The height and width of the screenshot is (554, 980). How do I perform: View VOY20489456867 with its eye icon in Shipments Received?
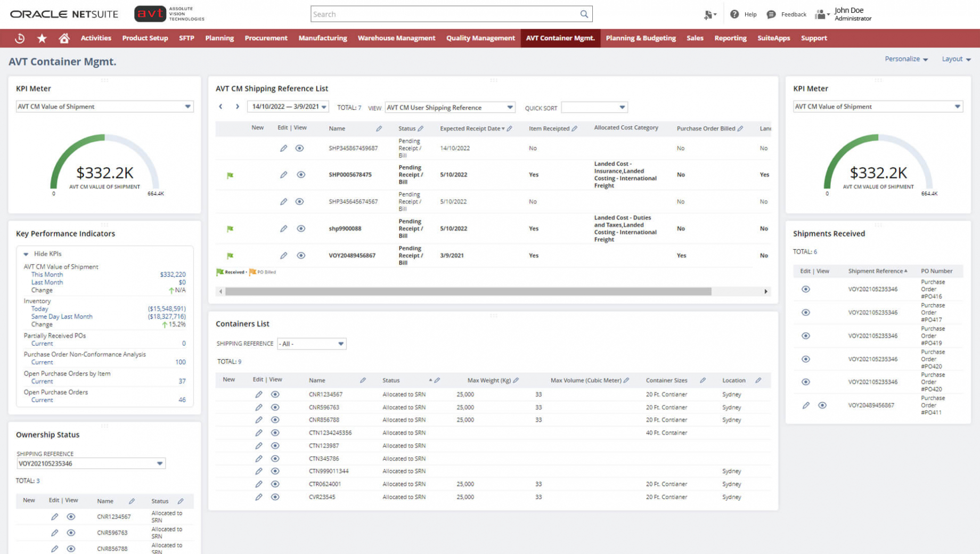(x=823, y=405)
